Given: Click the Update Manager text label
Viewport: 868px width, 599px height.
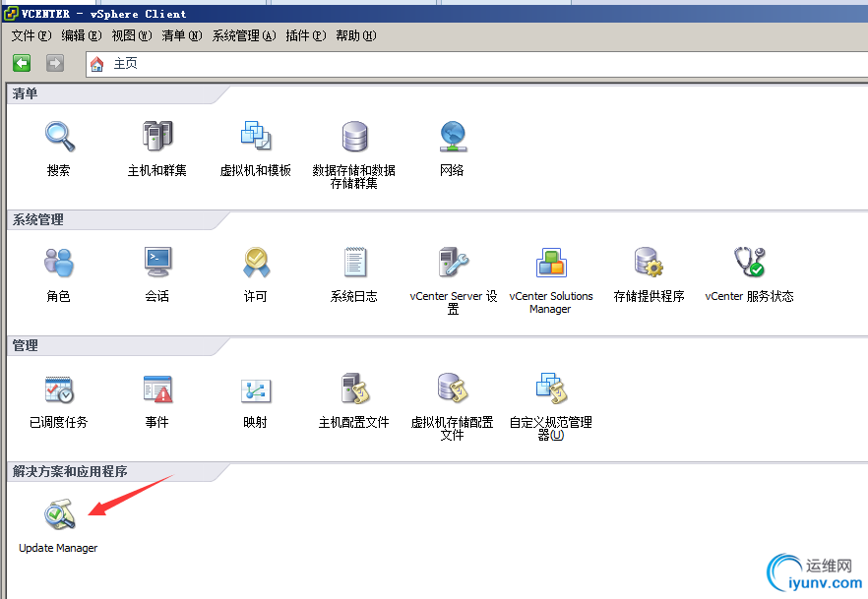Looking at the screenshot, I should (58, 548).
